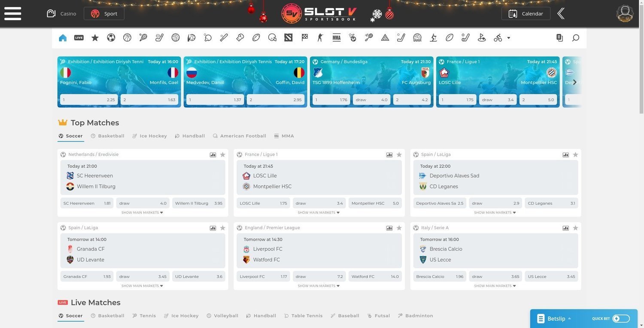
Task: Select the golf flag sport icon
Action: 482,38
